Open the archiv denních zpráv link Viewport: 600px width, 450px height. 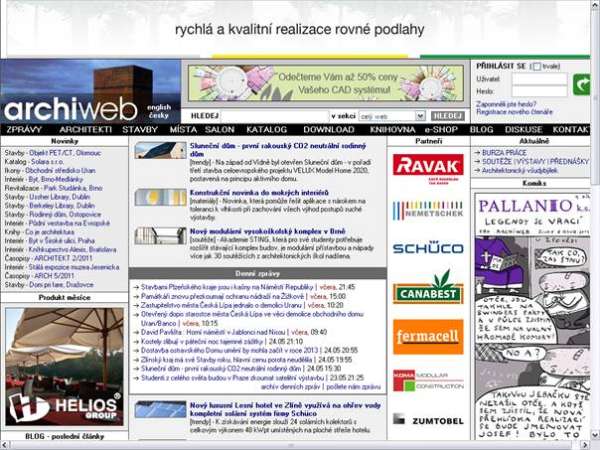tap(290, 387)
